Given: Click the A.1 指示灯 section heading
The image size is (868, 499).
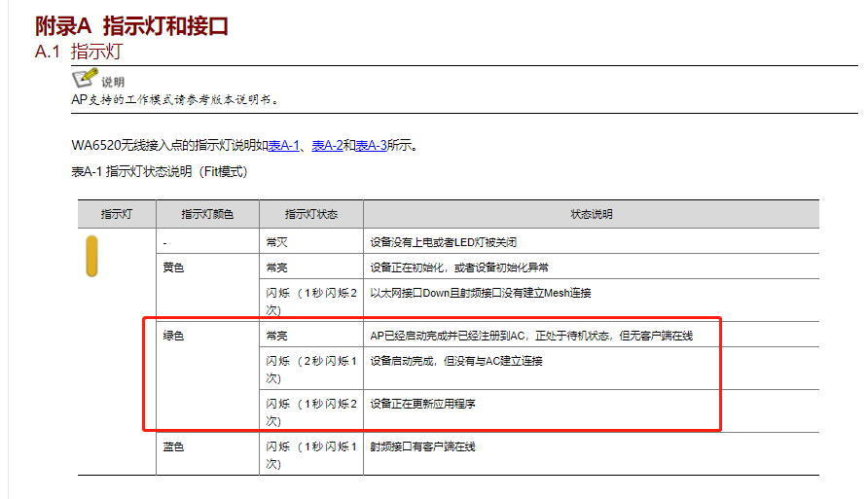Looking at the screenshot, I should [x=79, y=52].
